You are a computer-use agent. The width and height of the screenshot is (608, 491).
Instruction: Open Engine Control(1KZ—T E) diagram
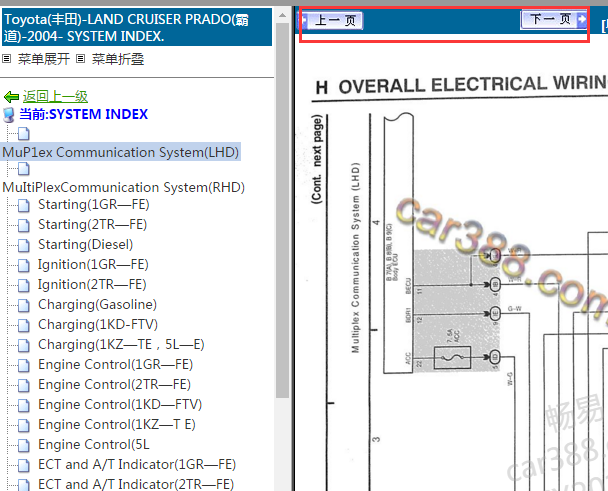pyautogui.click(x=117, y=425)
